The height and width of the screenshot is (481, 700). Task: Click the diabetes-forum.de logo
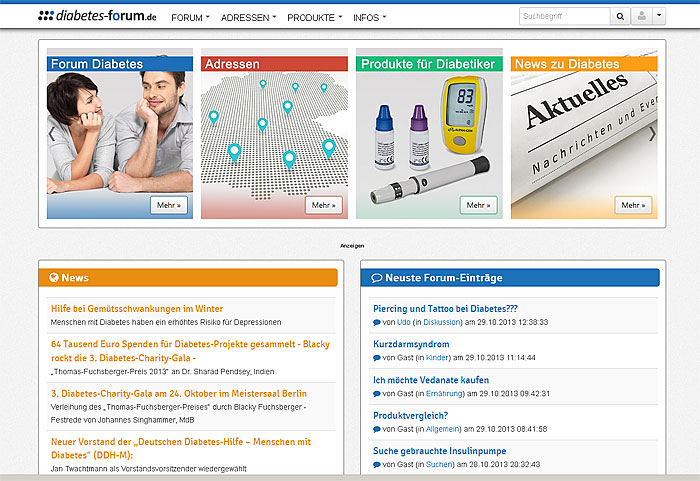(98, 17)
